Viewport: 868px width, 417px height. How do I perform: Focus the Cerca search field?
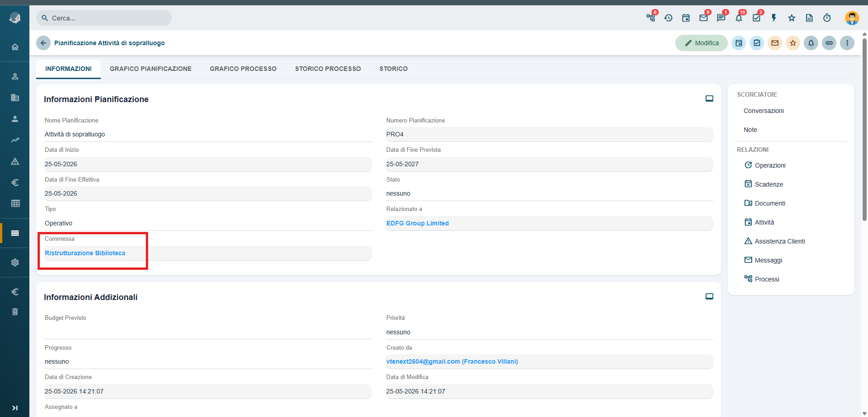(104, 18)
